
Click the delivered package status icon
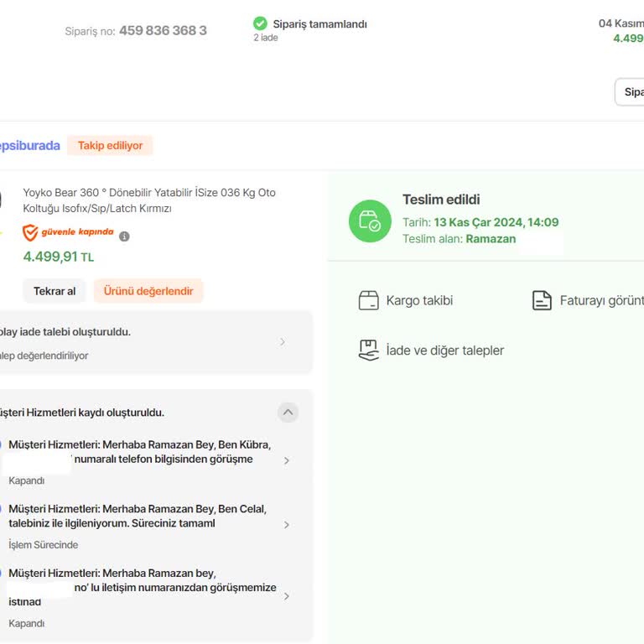click(369, 221)
